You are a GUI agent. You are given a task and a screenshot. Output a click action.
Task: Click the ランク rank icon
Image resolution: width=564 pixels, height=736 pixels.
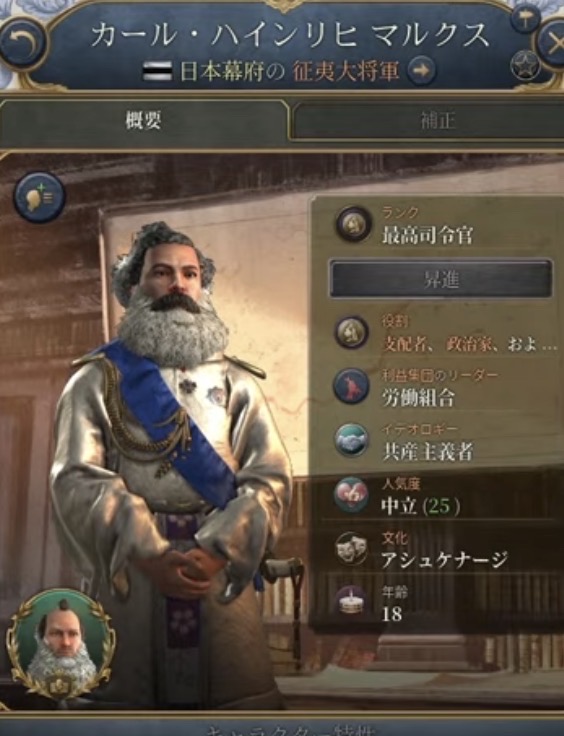pos(353,224)
